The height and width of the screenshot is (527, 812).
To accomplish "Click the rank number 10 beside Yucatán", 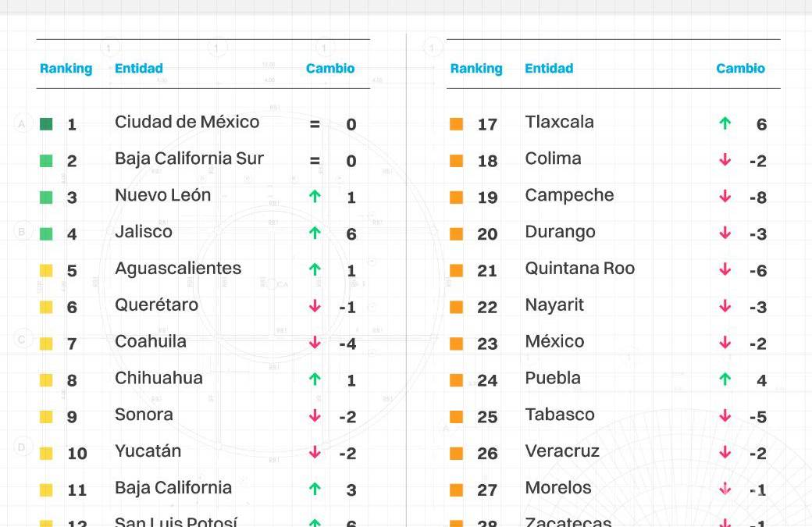I will click(x=77, y=454).
